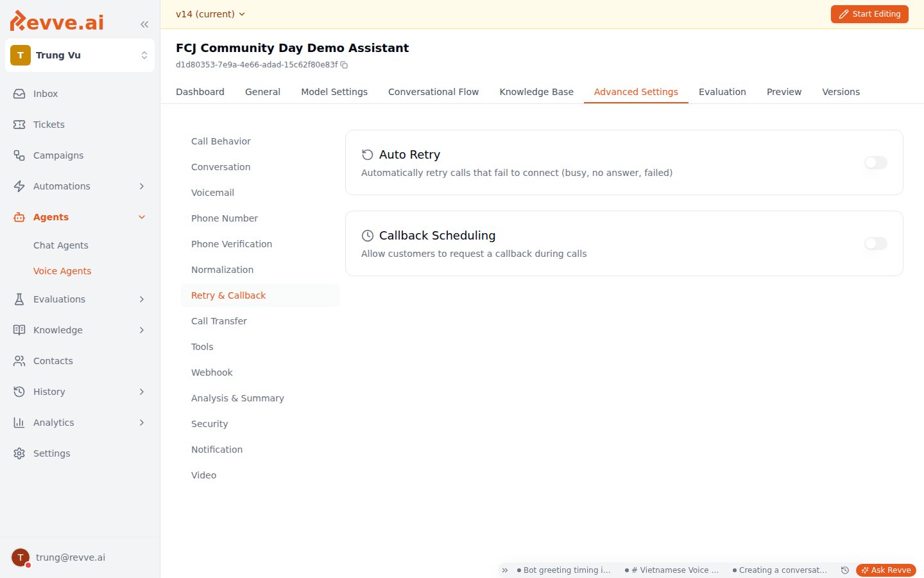Select Security settings section
The height and width of the screenshot is (578, 924).
tap(261, 424)
